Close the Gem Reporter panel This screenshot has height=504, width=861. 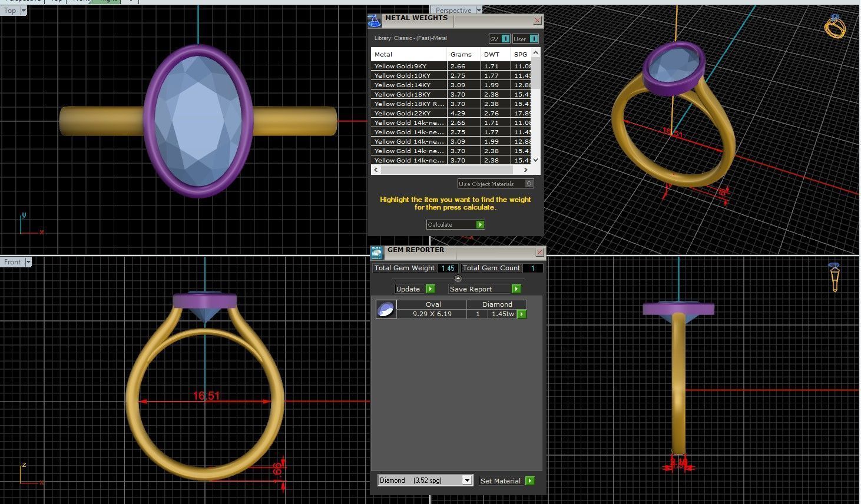[539, 252]
